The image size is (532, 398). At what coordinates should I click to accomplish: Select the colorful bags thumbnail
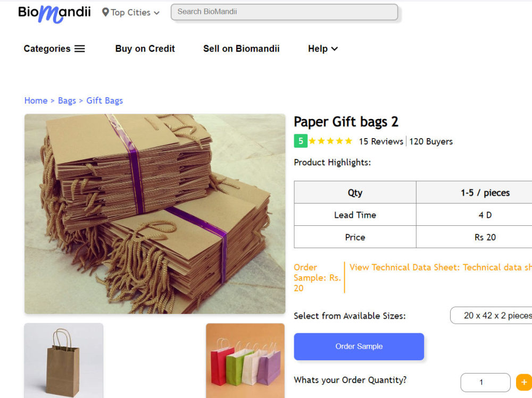(x=245, y=360)
